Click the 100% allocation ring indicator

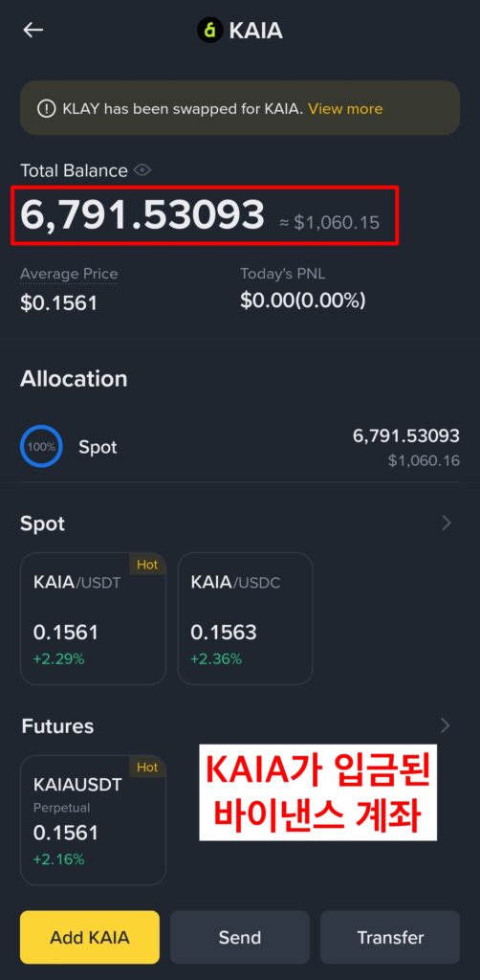[x=41, y=447]
